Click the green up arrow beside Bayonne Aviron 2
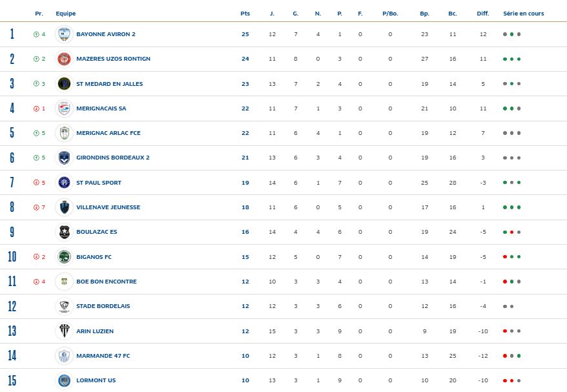This screenshot has width=567, height=392. (x=36, y=34)
